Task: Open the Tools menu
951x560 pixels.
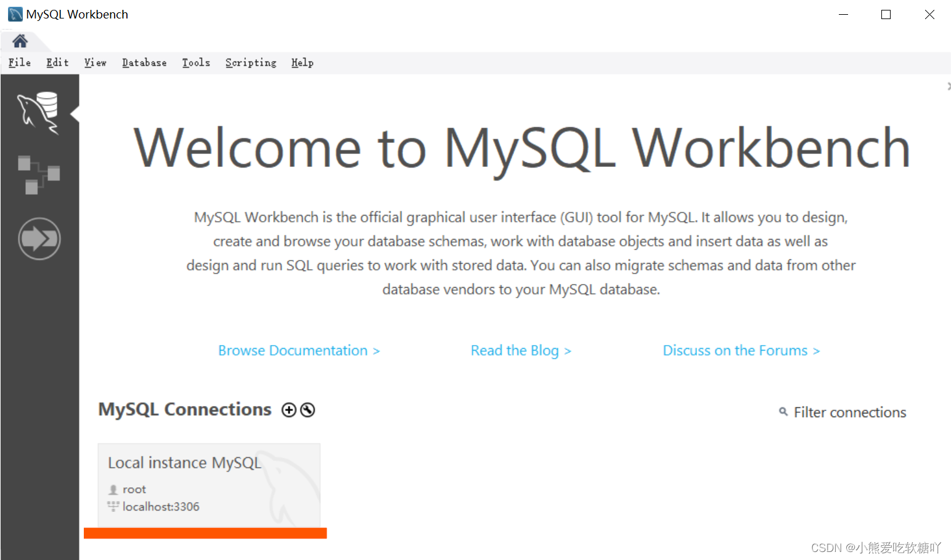Action: coord(196,63)
